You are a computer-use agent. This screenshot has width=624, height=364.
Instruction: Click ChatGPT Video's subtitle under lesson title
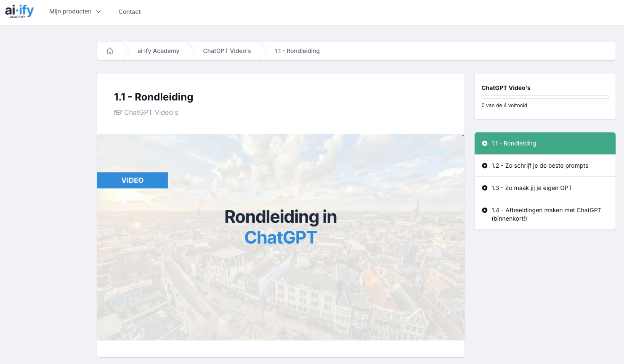point(151,113)
